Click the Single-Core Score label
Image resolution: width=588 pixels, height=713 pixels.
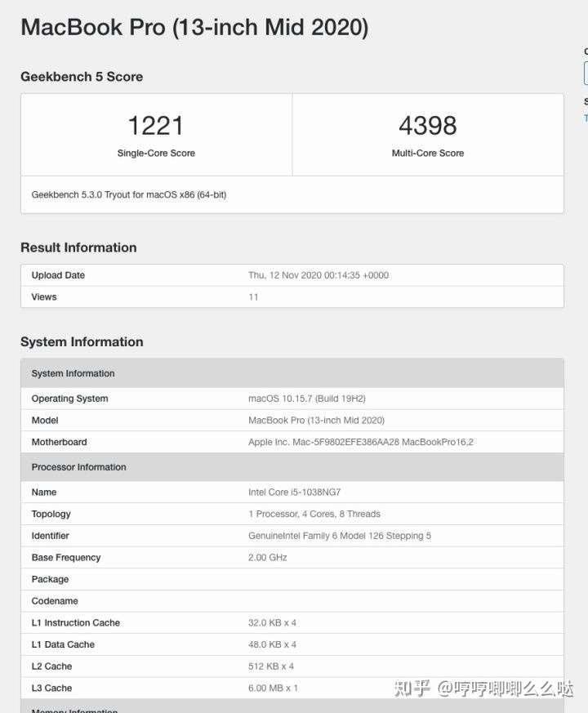[x=156, y=154]
